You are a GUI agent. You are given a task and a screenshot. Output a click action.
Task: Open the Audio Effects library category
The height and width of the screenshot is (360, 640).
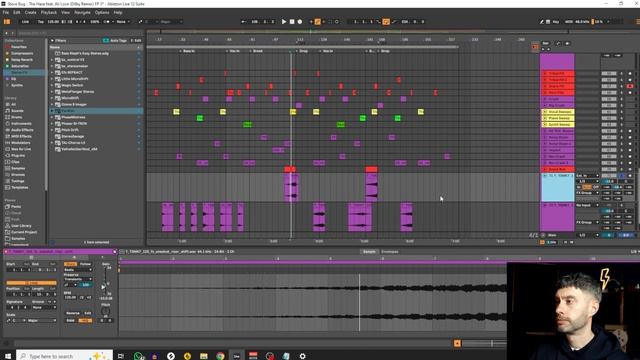[x=21, y=130]
